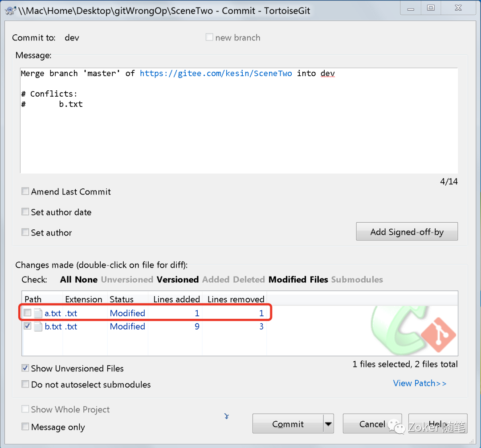Viewport: 481px width, 448px height.
Task: Sort by Lines removed column header
Action: (x=235, y=299)
